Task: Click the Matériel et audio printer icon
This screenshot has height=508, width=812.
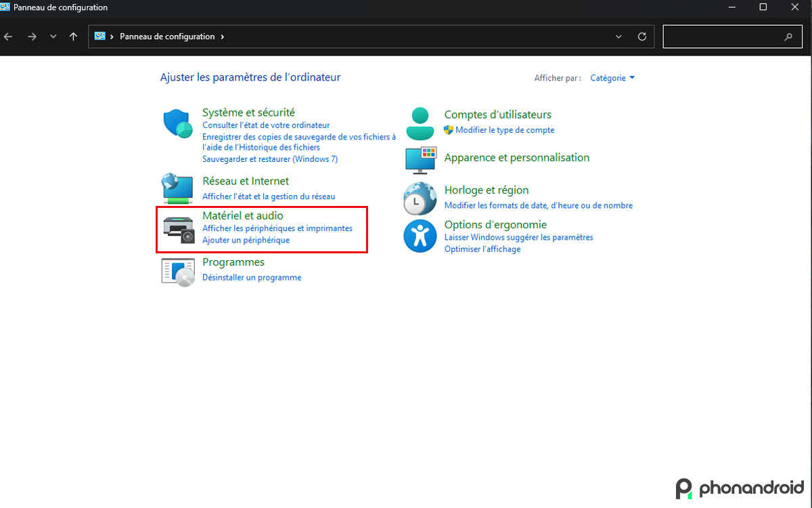Action: coord(177,227)
